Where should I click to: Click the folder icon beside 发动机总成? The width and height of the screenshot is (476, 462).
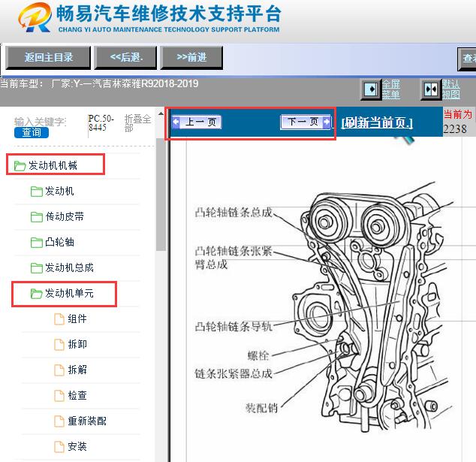[x=37, y=268]
